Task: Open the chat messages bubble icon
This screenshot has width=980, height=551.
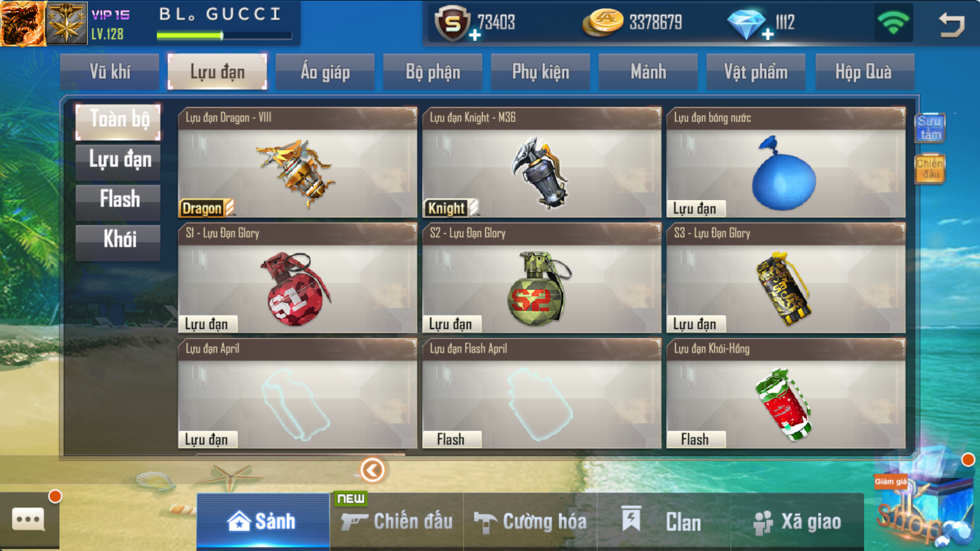Action: 29,520
